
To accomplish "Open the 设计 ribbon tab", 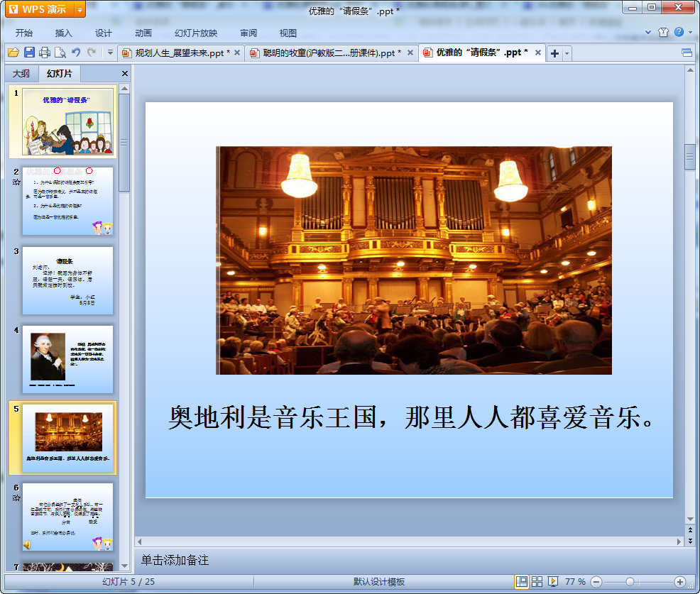I will [103, 33].
